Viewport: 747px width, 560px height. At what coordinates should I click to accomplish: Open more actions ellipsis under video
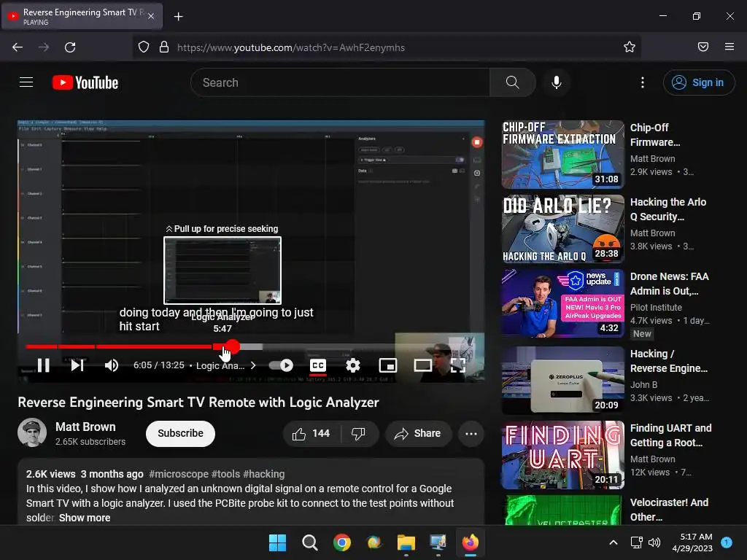pos(471,433)
